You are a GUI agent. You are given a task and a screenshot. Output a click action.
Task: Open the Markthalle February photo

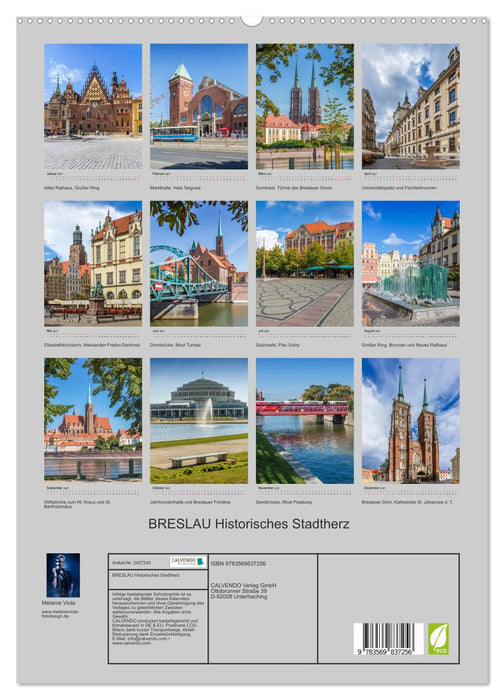[199, 106]
